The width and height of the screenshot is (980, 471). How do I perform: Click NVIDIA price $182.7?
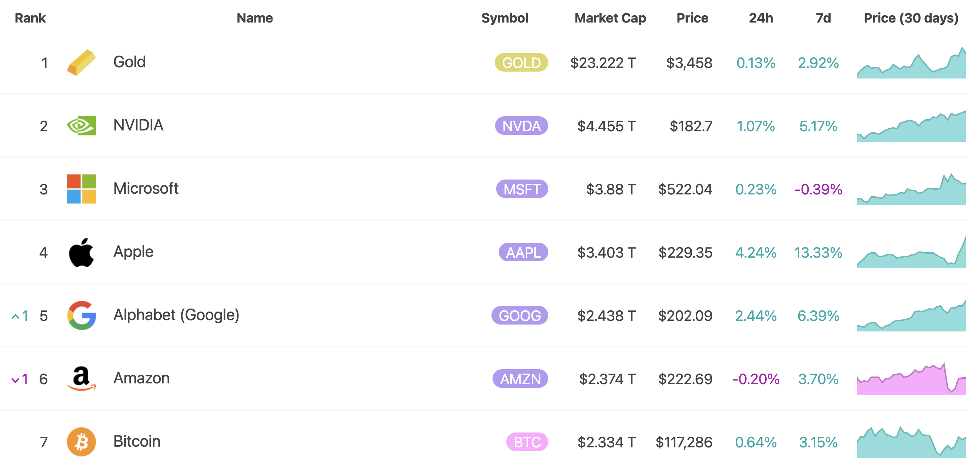point(691,126)
